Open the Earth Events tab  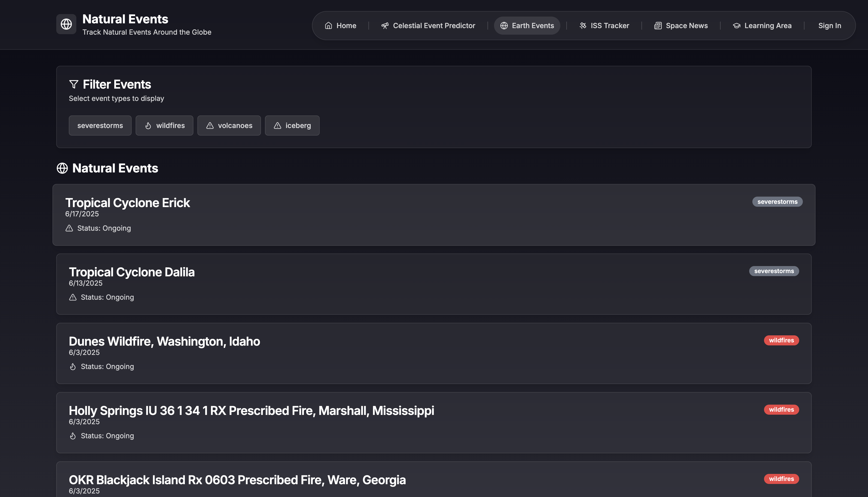click(x=527, y=26)
